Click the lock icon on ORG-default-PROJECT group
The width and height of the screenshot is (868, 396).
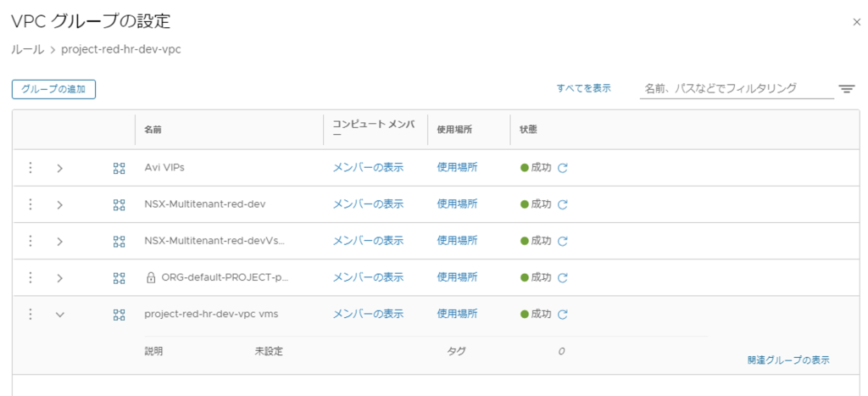(151, 277)
